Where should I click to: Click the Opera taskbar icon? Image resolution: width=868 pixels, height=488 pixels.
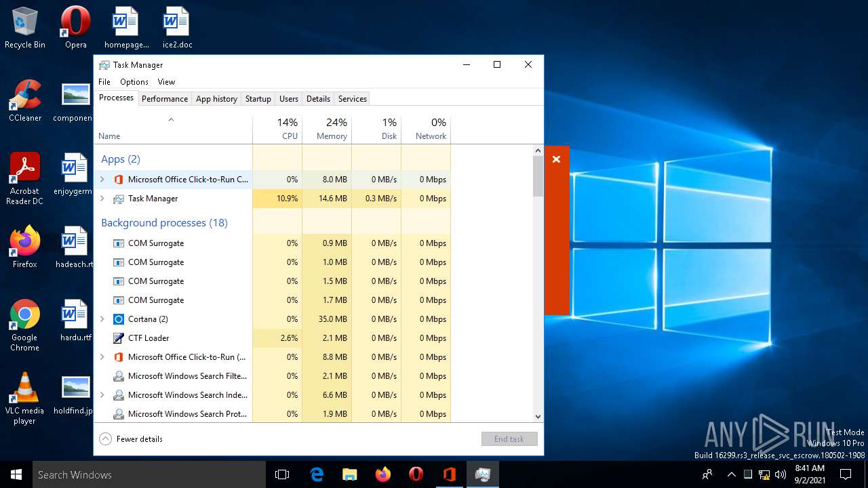click(x=416, y=474)
